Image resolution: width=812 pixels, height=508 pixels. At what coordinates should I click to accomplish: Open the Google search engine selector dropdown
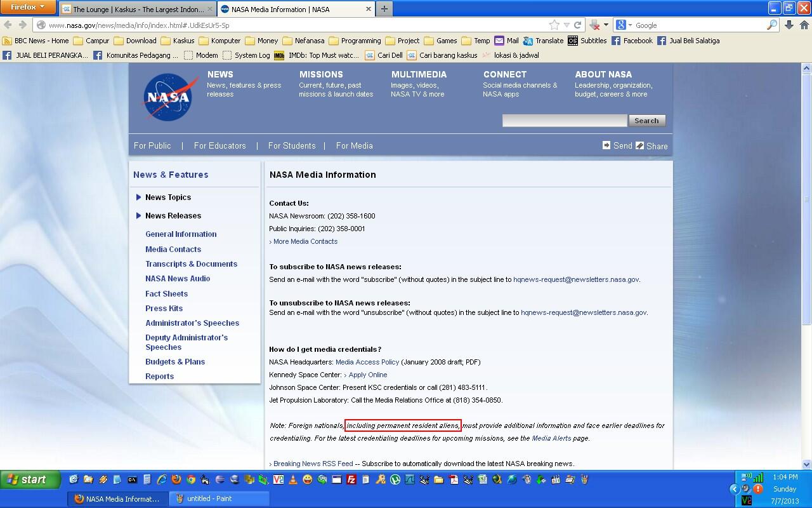pos(624,25)
